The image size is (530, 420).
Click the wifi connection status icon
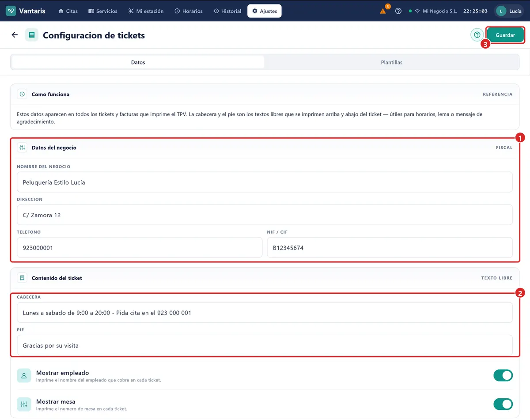(417, 11)
